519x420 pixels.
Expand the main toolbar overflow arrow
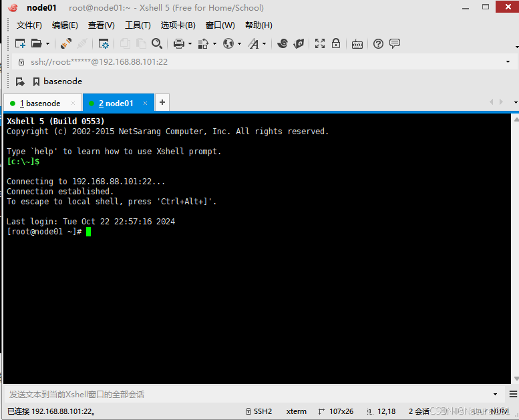click(x=516, y=47)
